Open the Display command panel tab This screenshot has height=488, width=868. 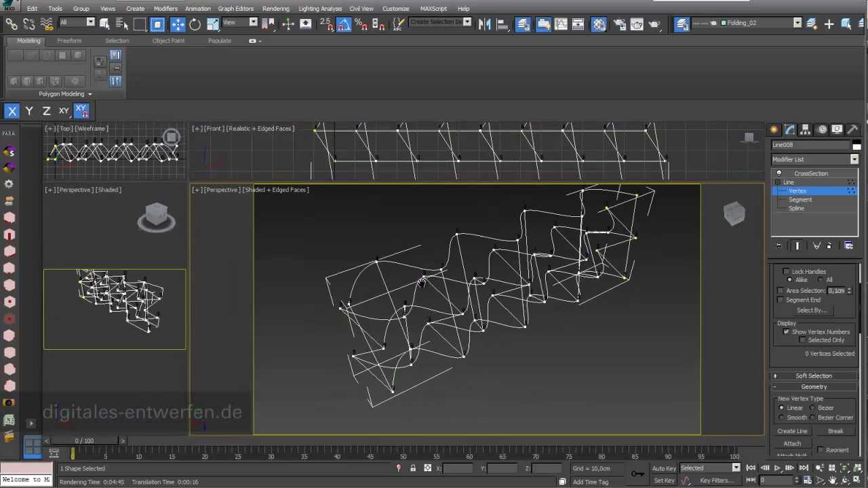(x=837, y=129)
